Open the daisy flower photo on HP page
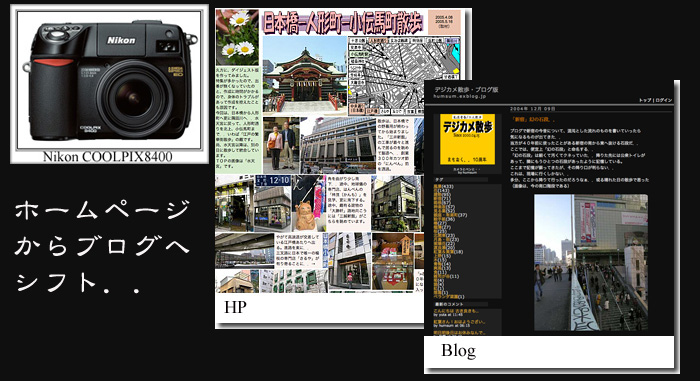Viewport: 700px width, 381px height. pos(237,38)
